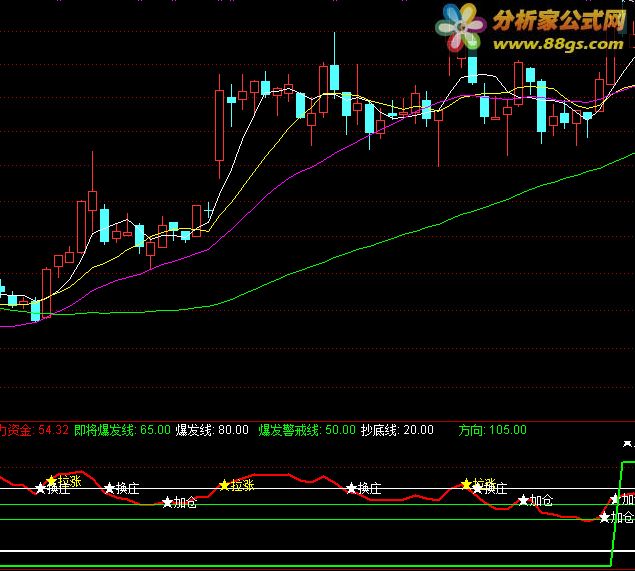Select the leftmost 加仓 star marker
635x571 pixels.
click(167, 503)
